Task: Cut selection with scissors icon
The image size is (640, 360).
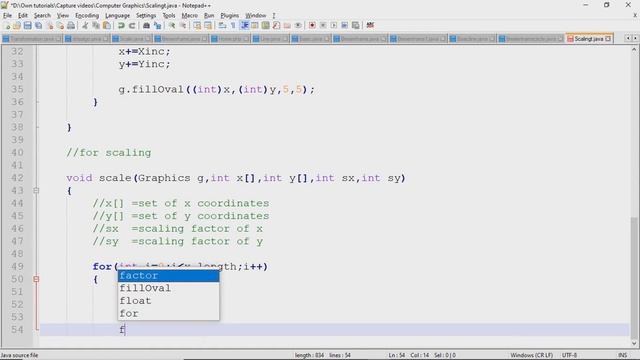Action: pyautogui.click(x=85, y=25)
